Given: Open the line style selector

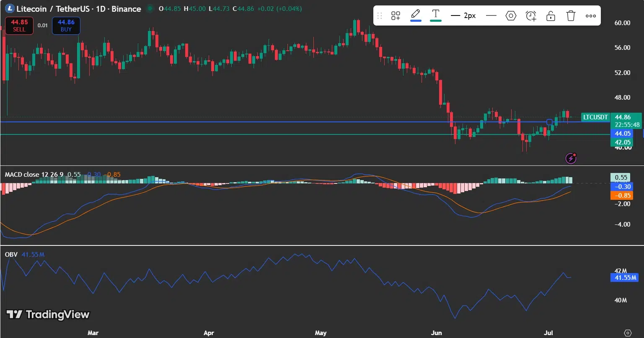Looking at the screenshot, I should click(x=491, y=16).
